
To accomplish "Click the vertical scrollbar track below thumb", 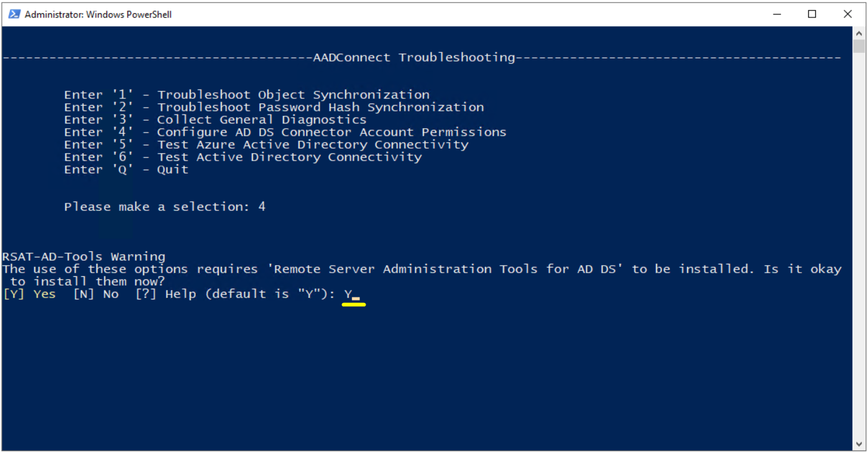I will click(859, 246).
